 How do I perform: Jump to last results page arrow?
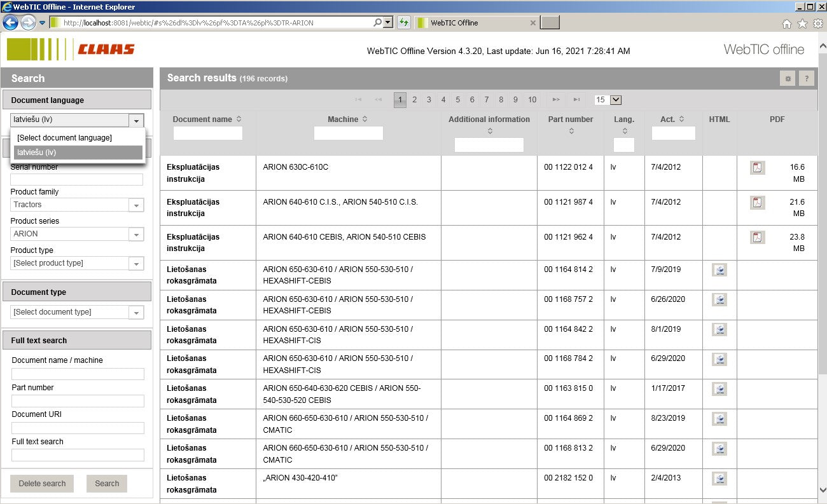tap(576, 100)
